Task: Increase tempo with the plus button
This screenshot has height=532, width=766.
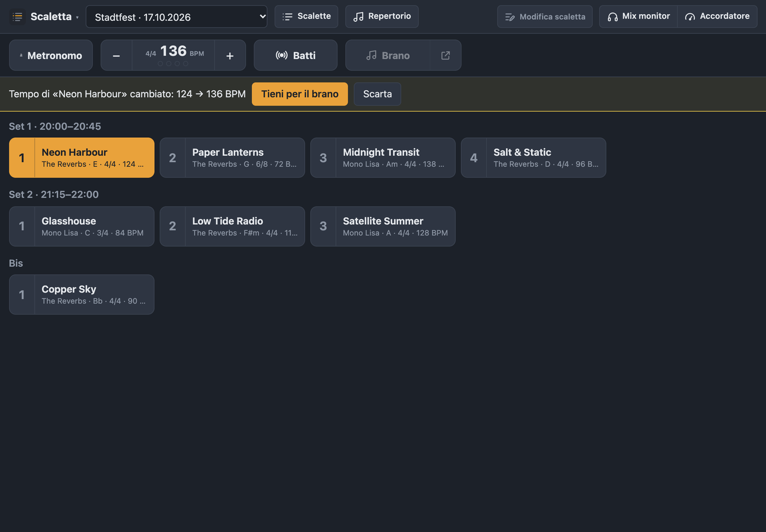Action: tap(230, 55)
